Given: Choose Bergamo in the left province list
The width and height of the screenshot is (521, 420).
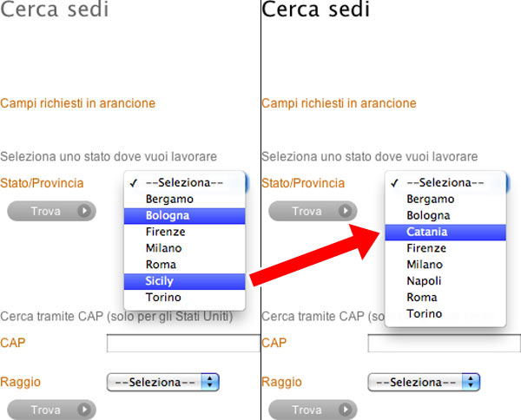Looking at the screenshot, I should 184,199.
